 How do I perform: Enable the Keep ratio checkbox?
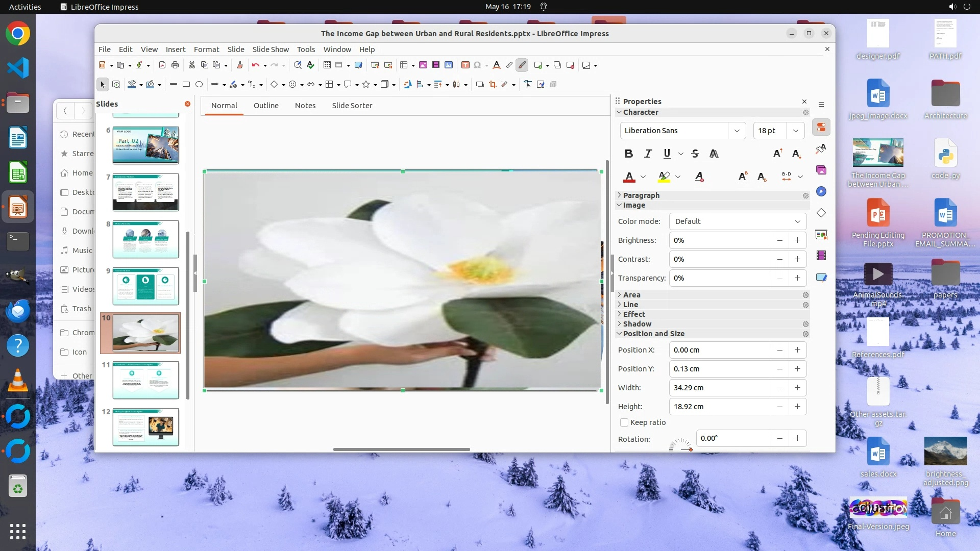click(624, 422)
